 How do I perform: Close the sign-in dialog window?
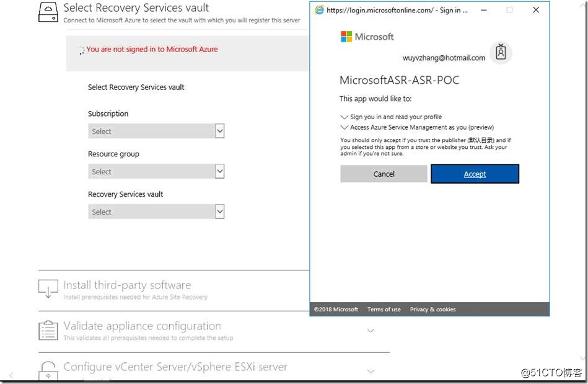[536, 10]
